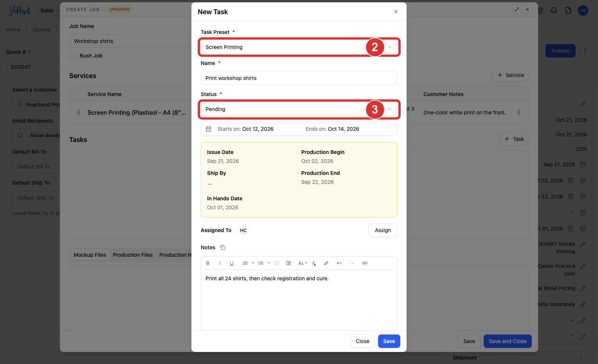
Task: Go to Home in the breadcrumb
Action: coord(13,30)
